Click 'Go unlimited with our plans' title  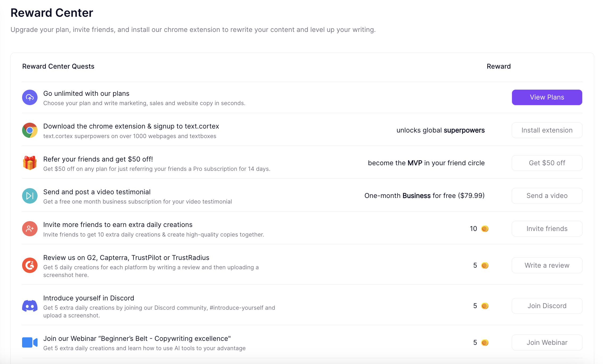click(x=86, y=93)
